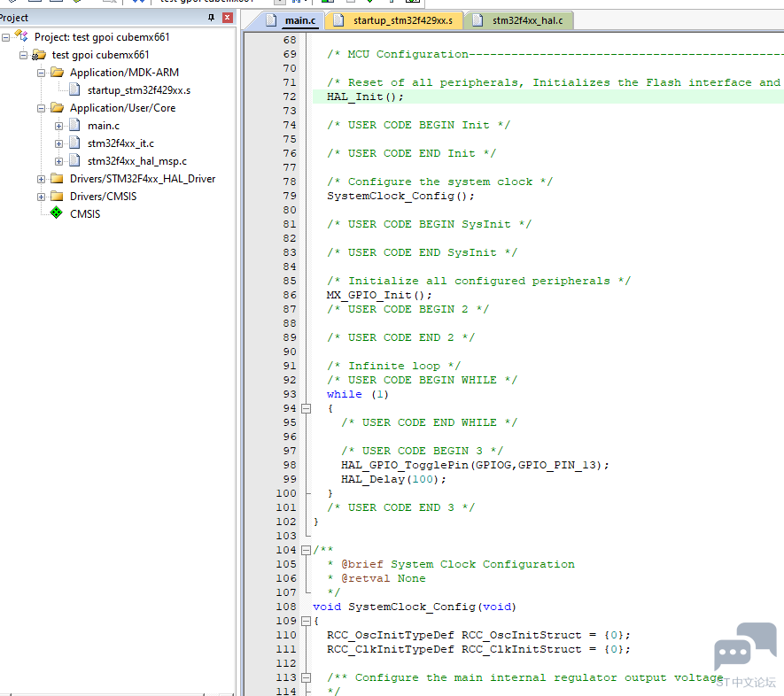Click the RCC_OscInitTypeDef RCC_OscInitStruct declaration

[478, 635]
